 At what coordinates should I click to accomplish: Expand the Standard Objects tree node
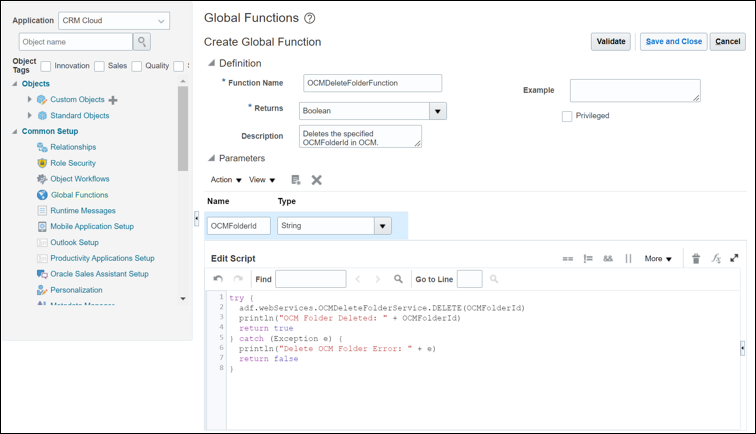(29, 115)
